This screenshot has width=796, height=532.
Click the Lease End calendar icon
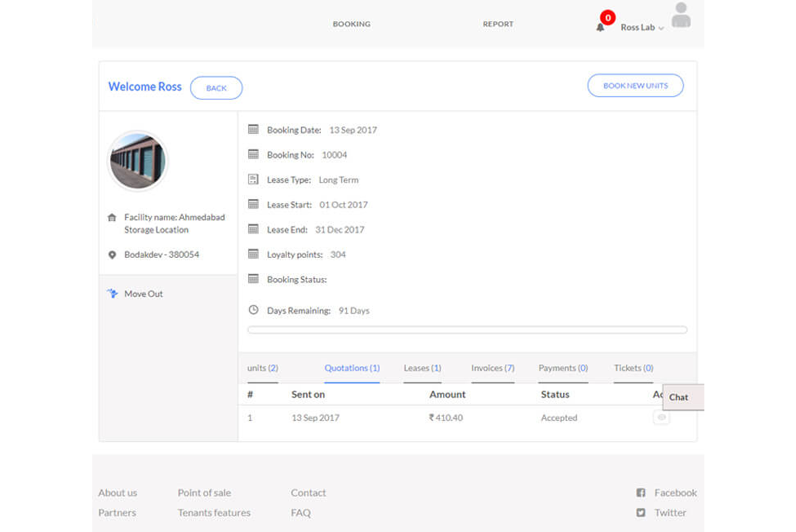253,229
